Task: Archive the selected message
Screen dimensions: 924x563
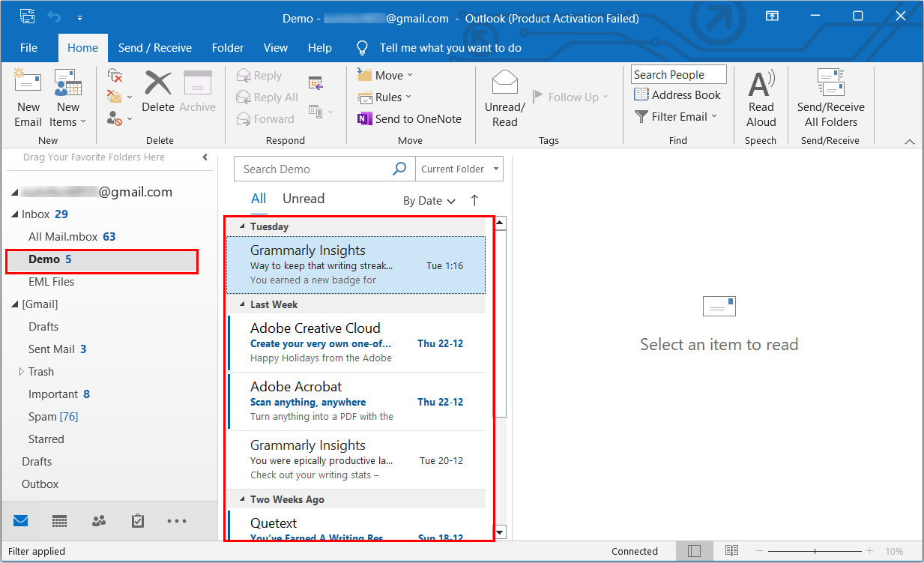Action: [198, 91]
